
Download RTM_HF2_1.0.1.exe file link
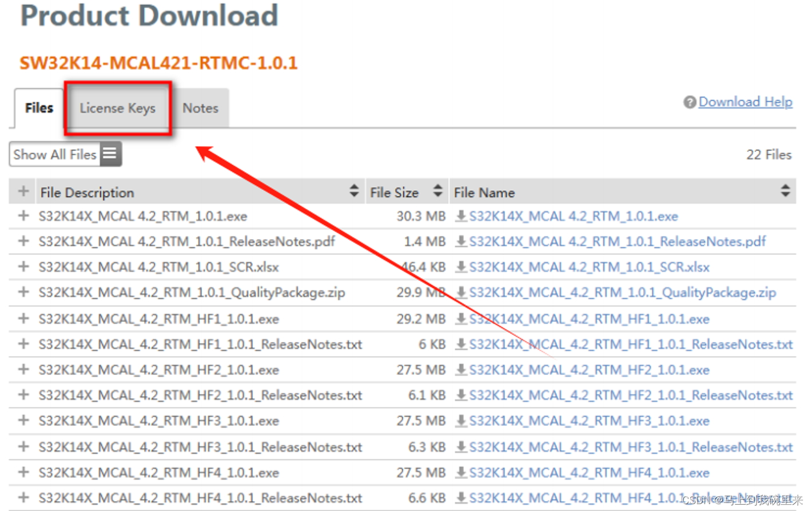pos(590,370)
